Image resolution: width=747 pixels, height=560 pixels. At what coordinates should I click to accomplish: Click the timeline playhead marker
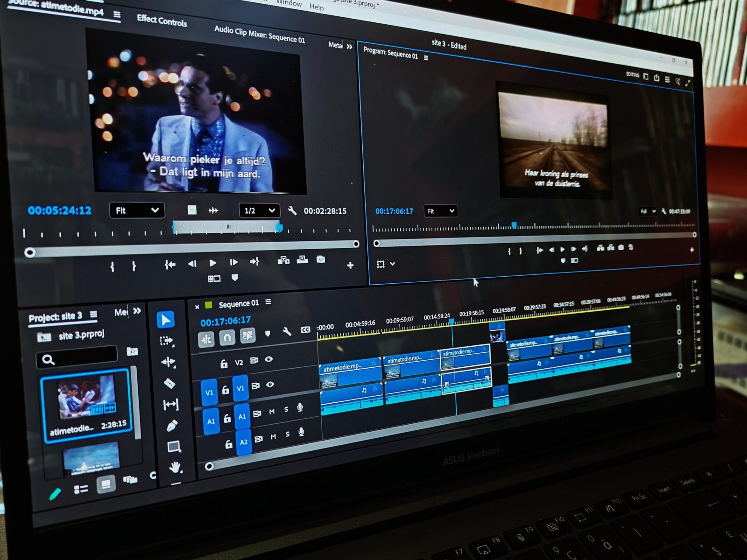tap(451, 322)
